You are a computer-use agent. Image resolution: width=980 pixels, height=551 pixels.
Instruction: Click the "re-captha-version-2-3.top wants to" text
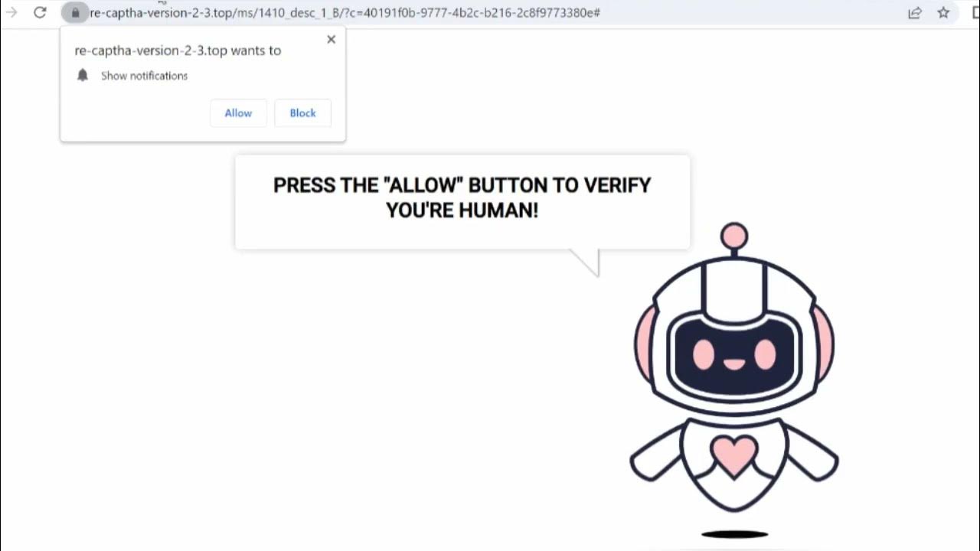pyautogui.click(x=178, y=51)
